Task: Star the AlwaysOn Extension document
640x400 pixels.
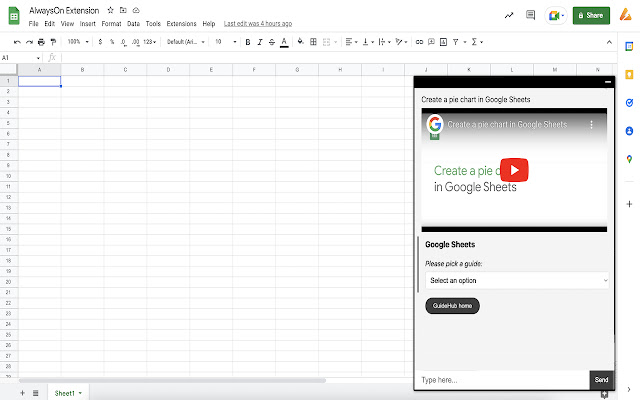Action: pyautogui.click(x=110, y=10)
